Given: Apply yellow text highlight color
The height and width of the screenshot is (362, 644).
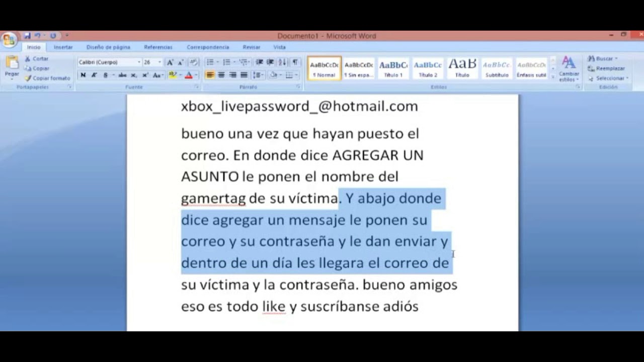Looking at the screenshot, I should point(173,75).
